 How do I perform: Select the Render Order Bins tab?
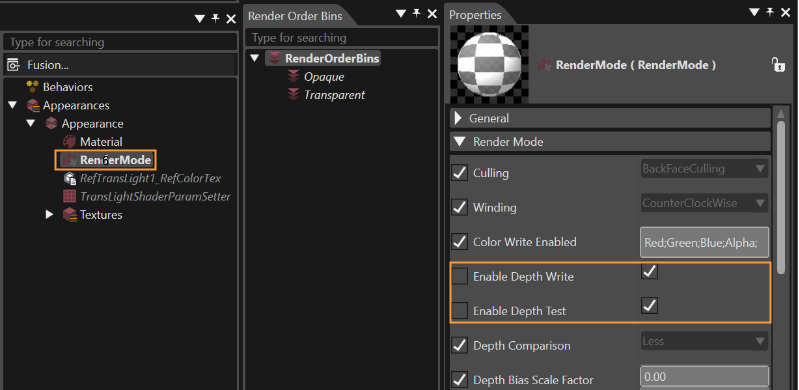point(295,16)
